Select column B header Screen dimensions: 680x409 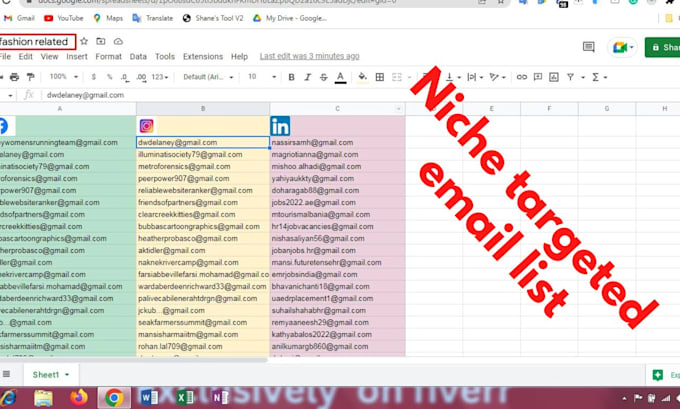point(203,109)
